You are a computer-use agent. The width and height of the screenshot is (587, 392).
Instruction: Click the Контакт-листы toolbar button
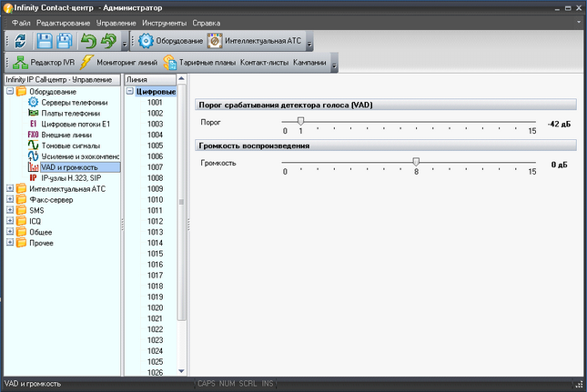click(x=264, y=63)
